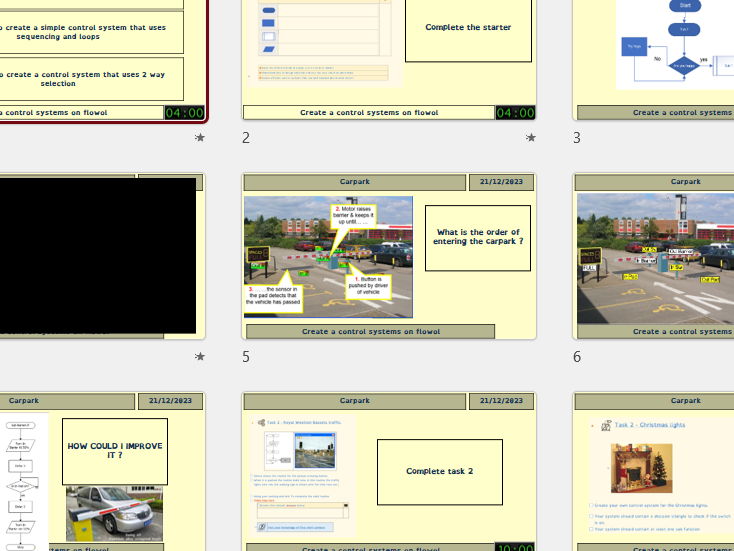Click the slide number '6' label
Viewport: 734px width, 551px height.
click(x=577, y=357)
